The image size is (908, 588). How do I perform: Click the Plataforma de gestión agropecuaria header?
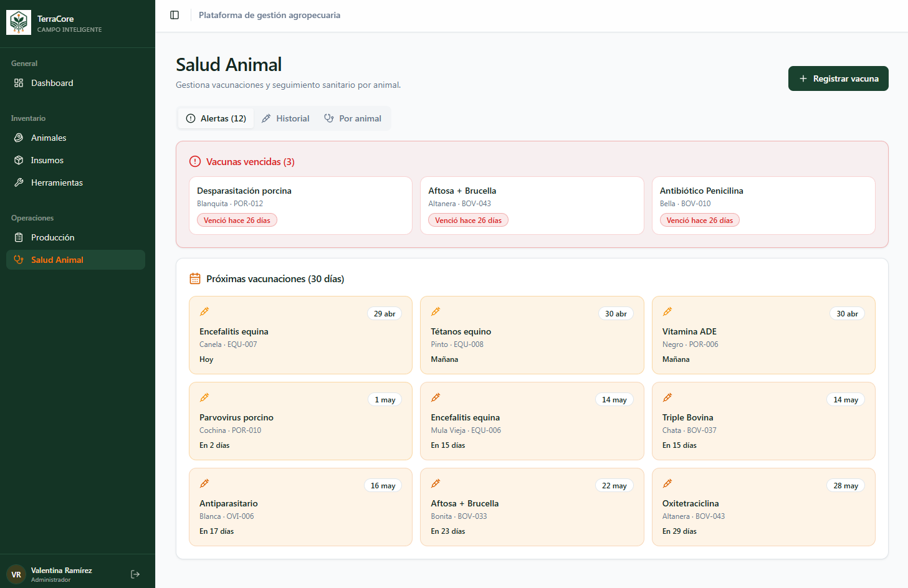click(269, 15)
